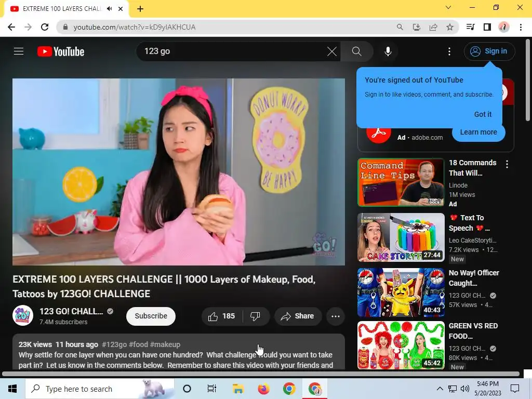Open Task View on the taskbar
This screenshot has height=399, width=532.
[x=212, y=389]
